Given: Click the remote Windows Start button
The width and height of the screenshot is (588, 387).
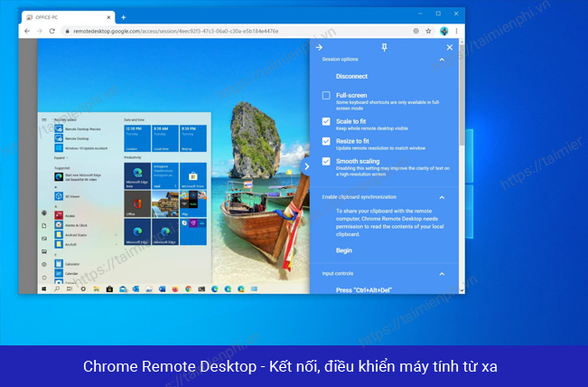Looking at the screenshot, I should point(43,288).
